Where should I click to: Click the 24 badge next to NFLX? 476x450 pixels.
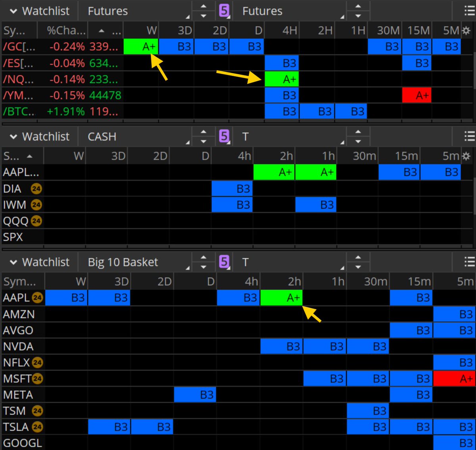pyautogui.click(x=37, y=362)
